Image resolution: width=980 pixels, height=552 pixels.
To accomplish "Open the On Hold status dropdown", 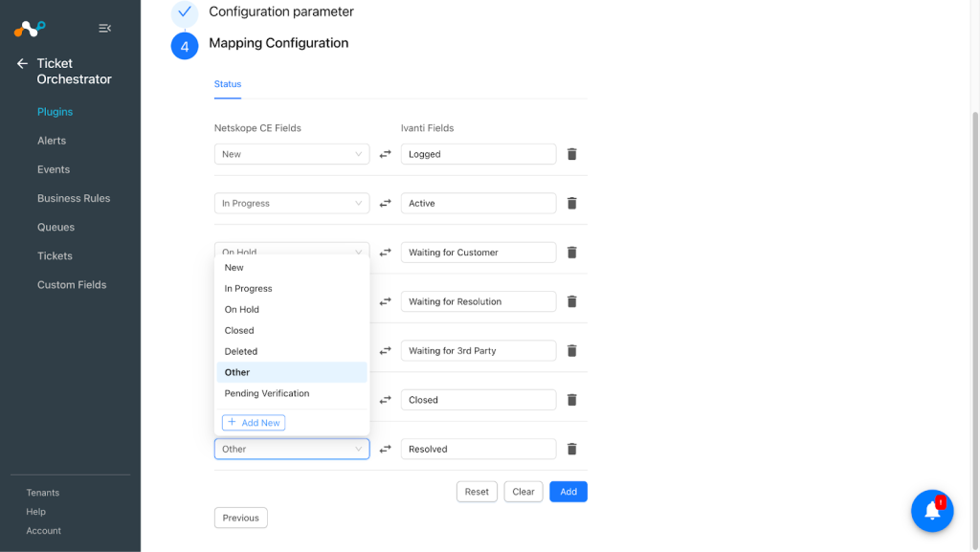I will coord(292,249).
